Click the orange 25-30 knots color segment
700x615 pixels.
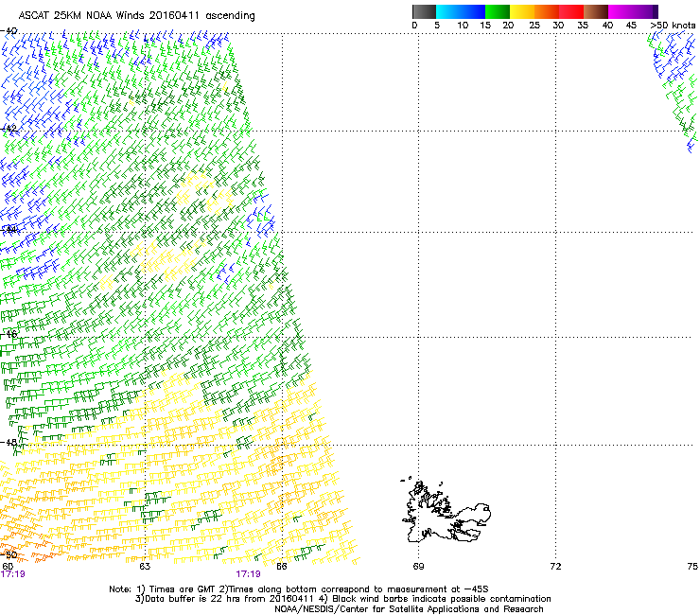point(547,11)
